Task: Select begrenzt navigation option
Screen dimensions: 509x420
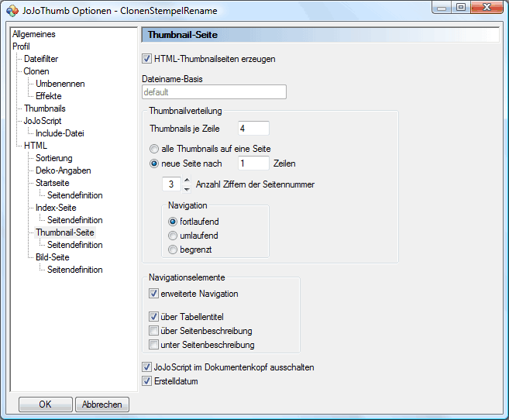Action: pos(173,250)
